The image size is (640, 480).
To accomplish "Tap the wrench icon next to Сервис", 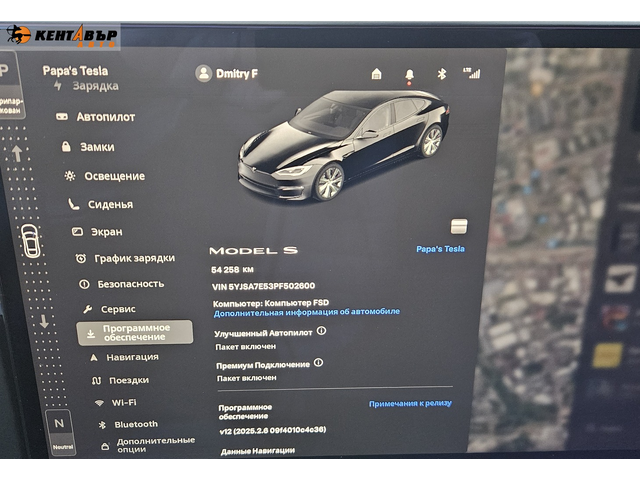I will (87, 309).
